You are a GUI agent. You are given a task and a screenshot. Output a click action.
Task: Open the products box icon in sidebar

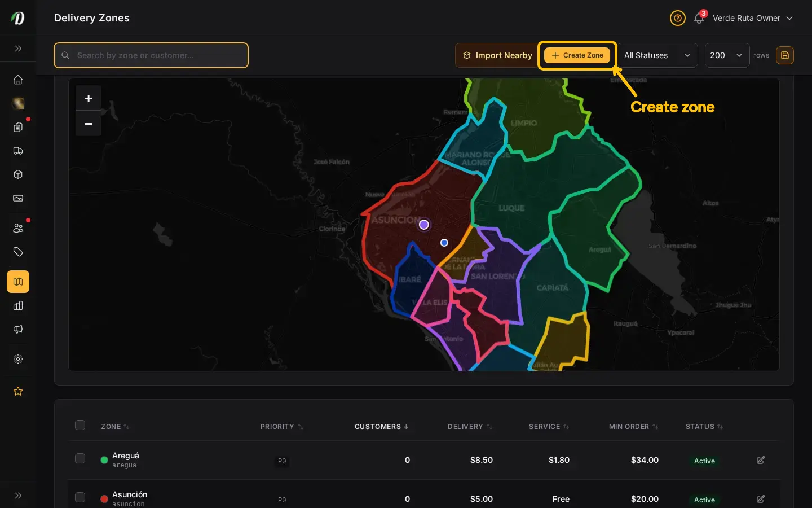(18, 174)
